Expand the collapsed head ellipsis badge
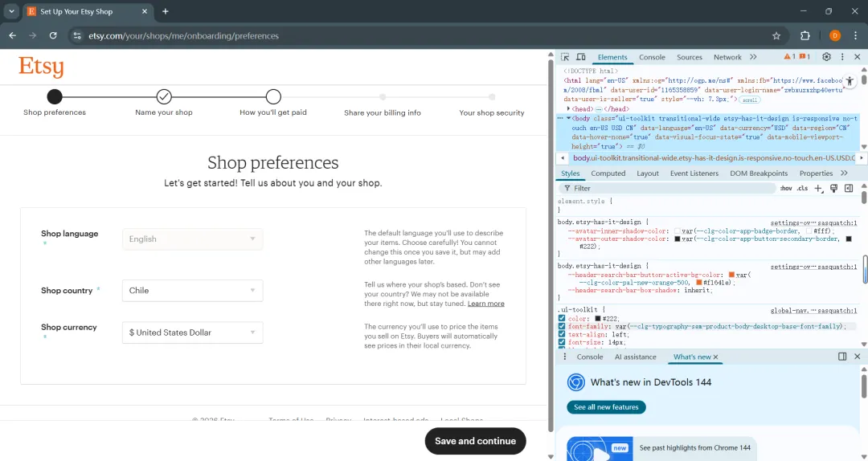 [599, 109]
